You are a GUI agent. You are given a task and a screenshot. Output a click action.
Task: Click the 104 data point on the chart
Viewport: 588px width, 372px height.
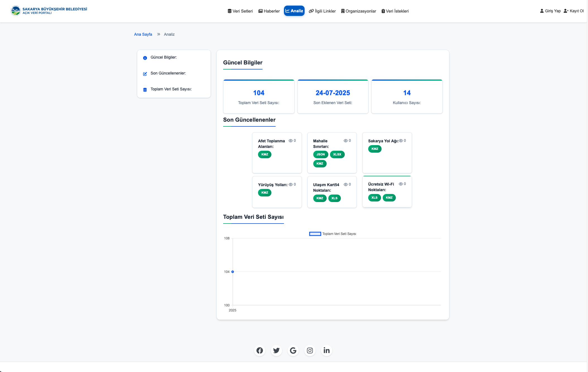(x=233, y=272)
